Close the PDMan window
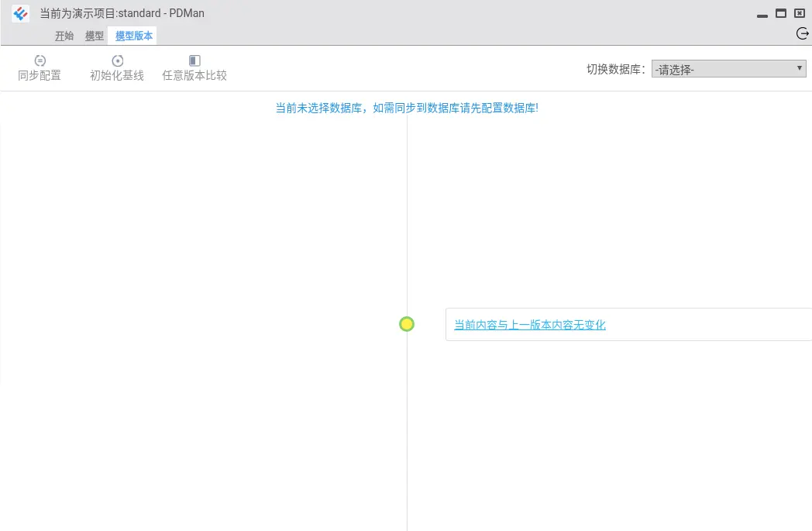Viewport: 812px width, 531px height. click(800, 13)
